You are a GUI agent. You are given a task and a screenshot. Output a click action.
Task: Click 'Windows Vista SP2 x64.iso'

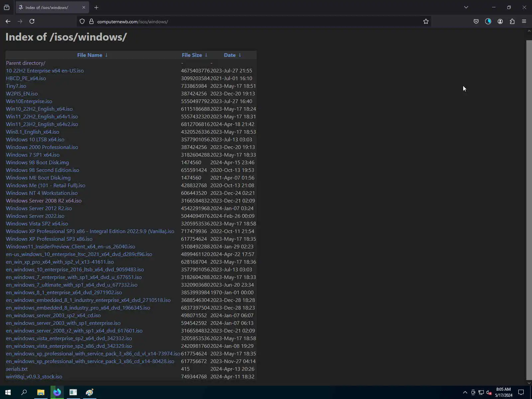(x=37, y=224)
